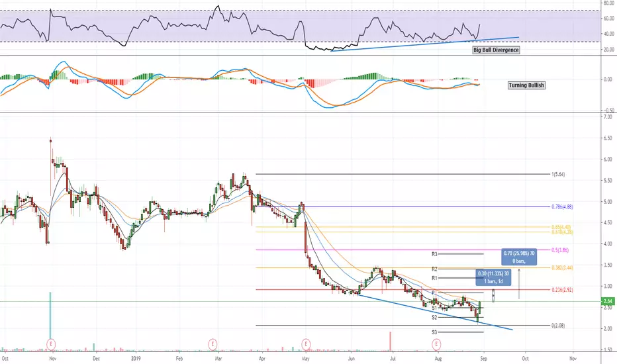The height and width of the screenshot is (364, 617).
Task: Click the Mar label on time axis
Action: pyautogui.click(x=218, y=359)
